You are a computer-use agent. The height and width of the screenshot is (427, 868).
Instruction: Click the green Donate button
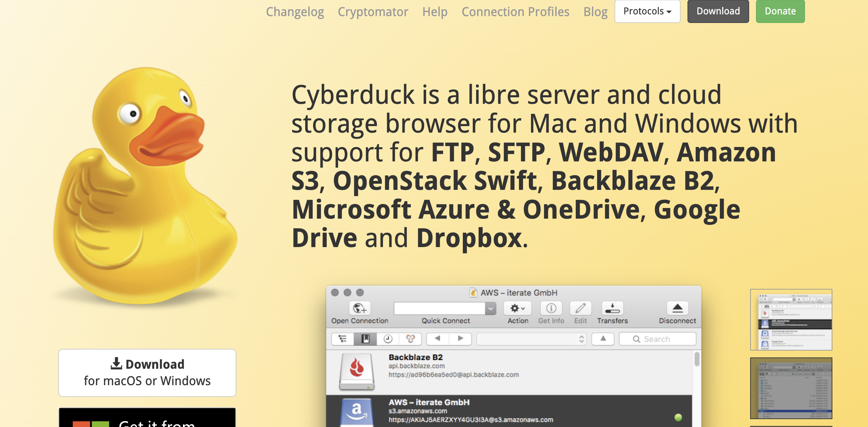(780, 11)
